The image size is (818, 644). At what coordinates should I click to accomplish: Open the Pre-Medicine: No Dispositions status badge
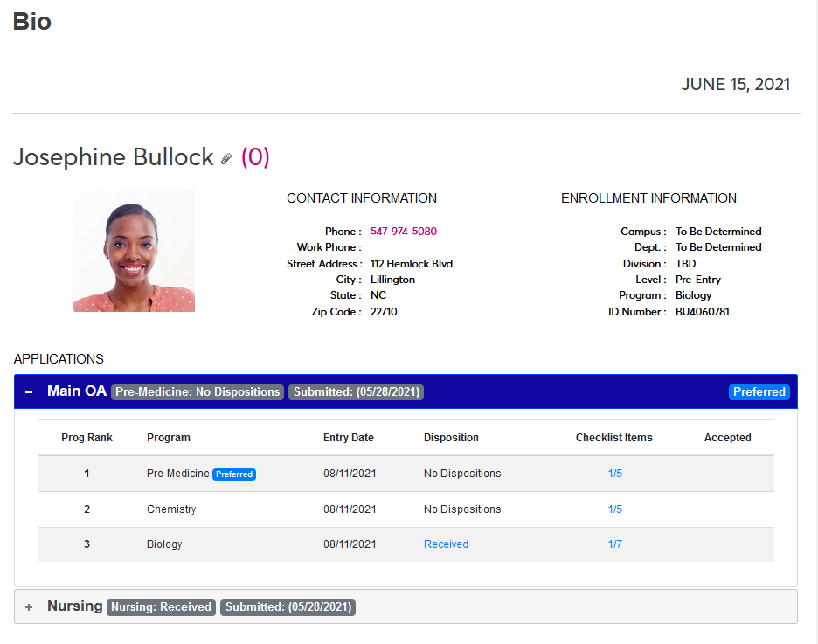click(x=197, y=391)
